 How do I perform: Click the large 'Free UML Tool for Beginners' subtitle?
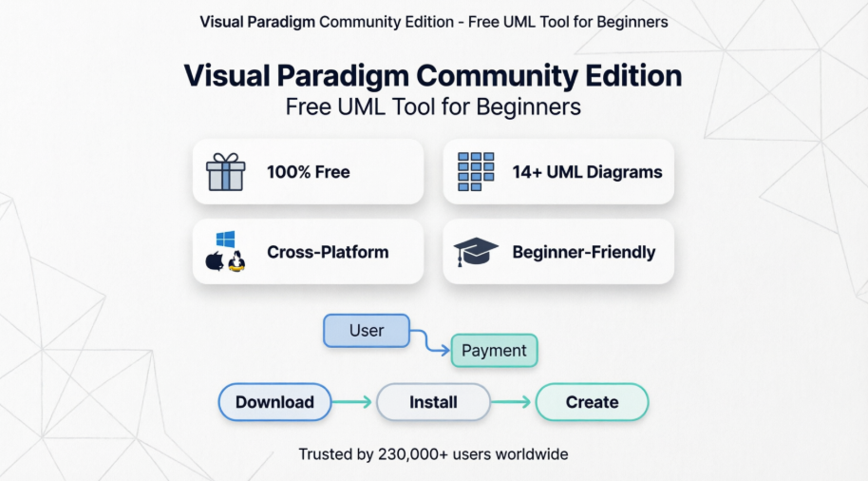click(x=433, y=107)
